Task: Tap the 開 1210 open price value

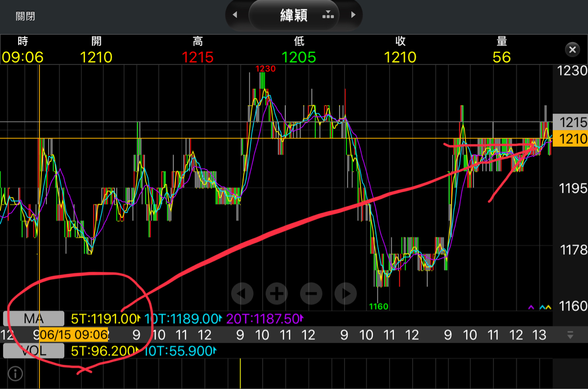Action: (x=96, y=57)
